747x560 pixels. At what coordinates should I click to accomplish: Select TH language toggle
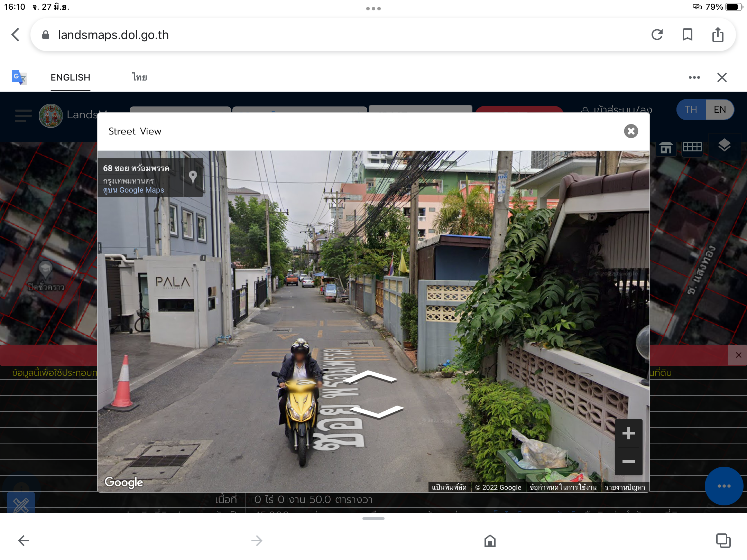691,110
